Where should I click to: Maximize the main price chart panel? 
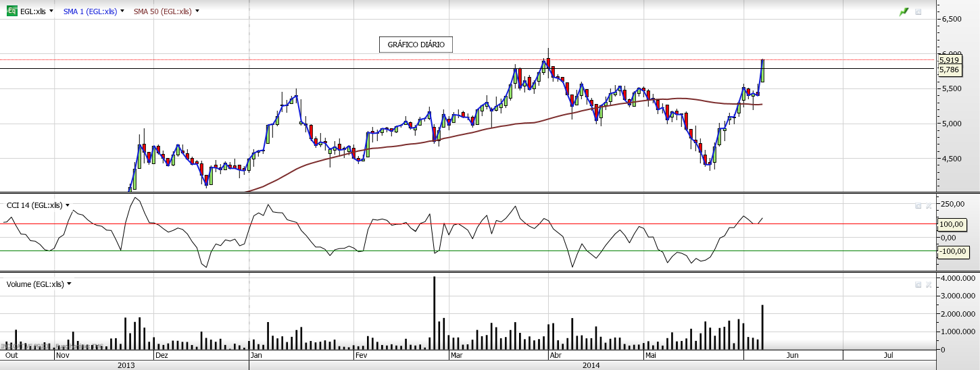coord(918,11)
